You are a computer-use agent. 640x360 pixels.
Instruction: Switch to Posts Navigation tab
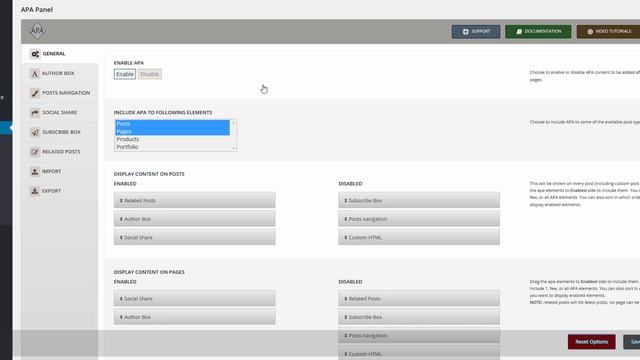point(60,93)
